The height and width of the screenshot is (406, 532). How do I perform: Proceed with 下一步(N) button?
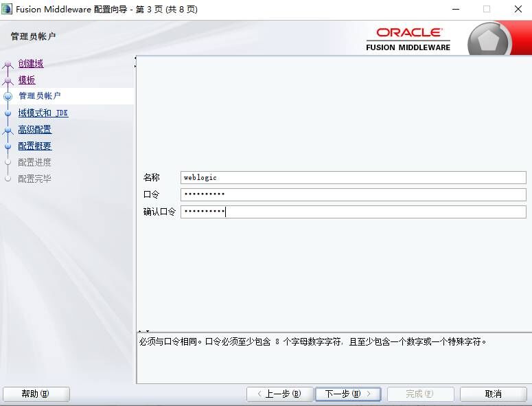(348, 394)
